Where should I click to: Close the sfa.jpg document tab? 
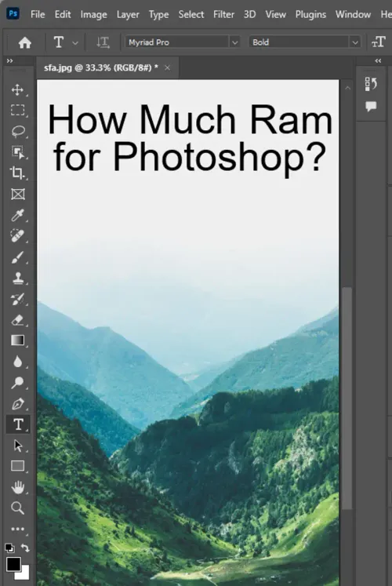pyautogui.click(x=167, y=67)
